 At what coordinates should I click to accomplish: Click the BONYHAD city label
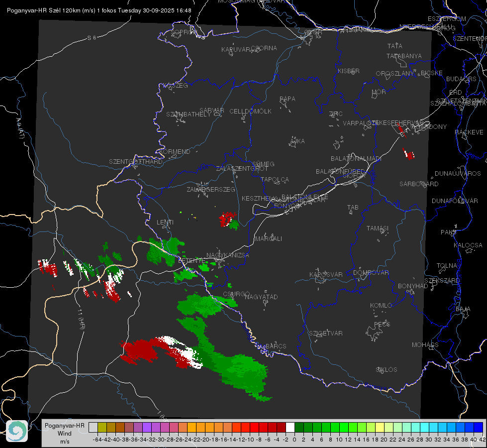pos(413,286)
